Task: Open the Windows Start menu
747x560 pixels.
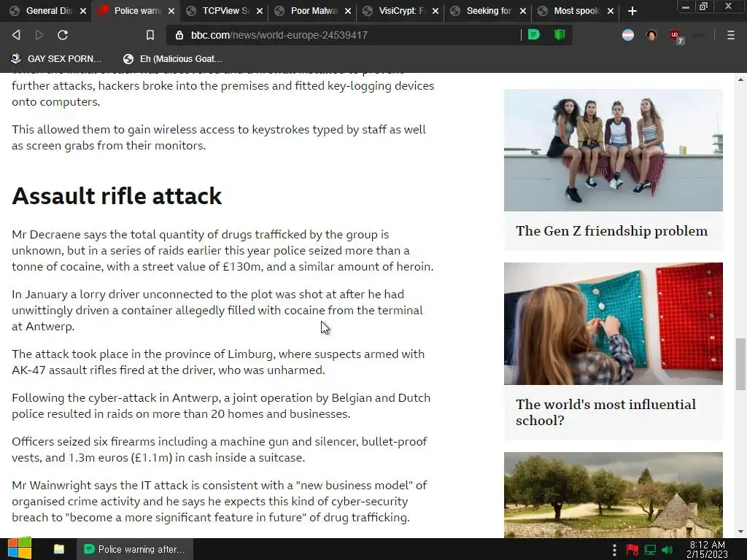Action: click(19, 549)
